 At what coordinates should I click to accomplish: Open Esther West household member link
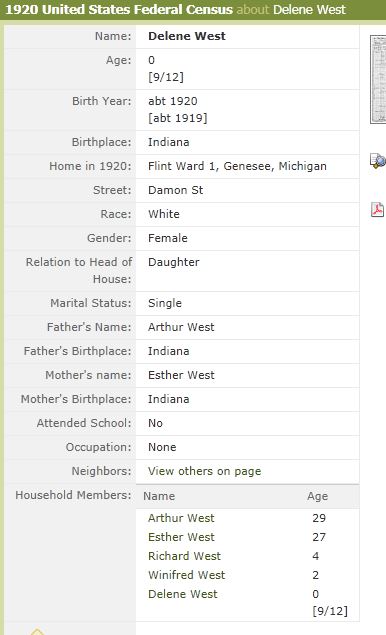(x=181, y=537)
